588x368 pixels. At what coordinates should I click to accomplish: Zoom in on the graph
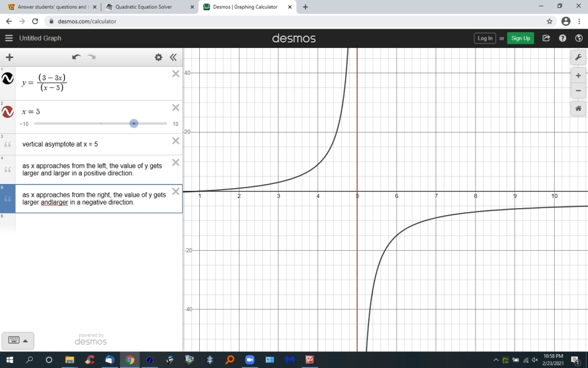(578, 75)
